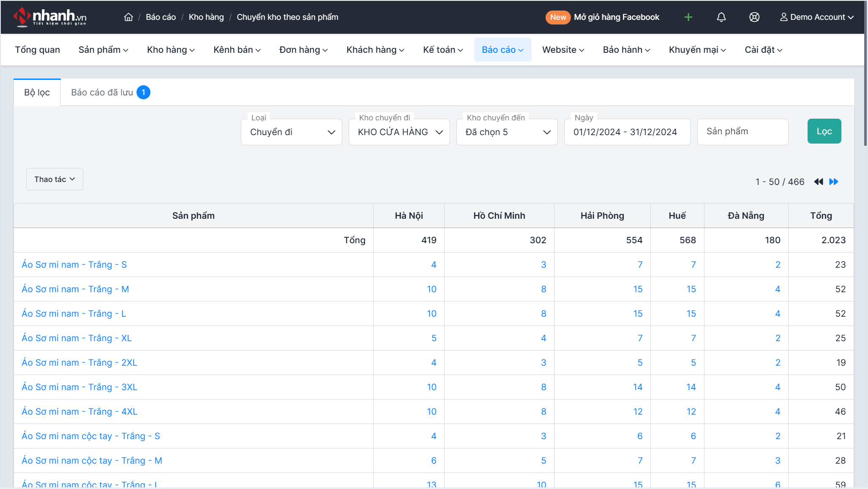
Task: Click Báo cáo breadcrumb link
Action: 161,17
